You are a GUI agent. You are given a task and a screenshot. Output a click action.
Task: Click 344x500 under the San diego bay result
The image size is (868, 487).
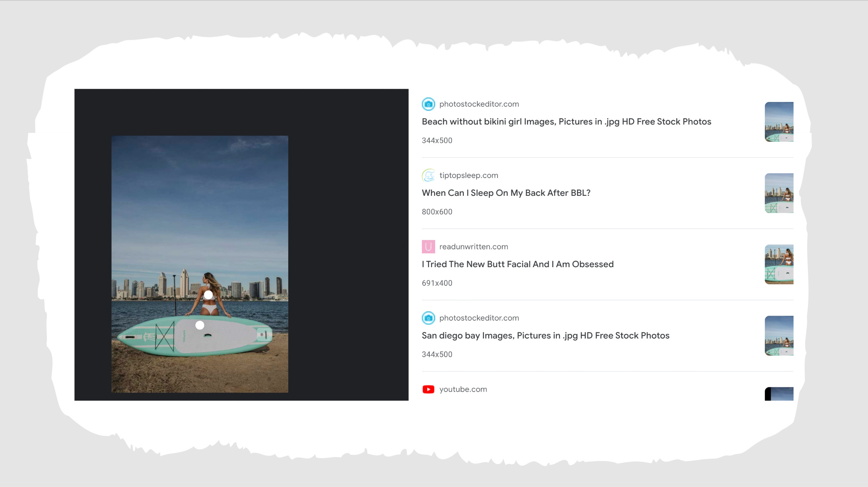click(437, 354)
